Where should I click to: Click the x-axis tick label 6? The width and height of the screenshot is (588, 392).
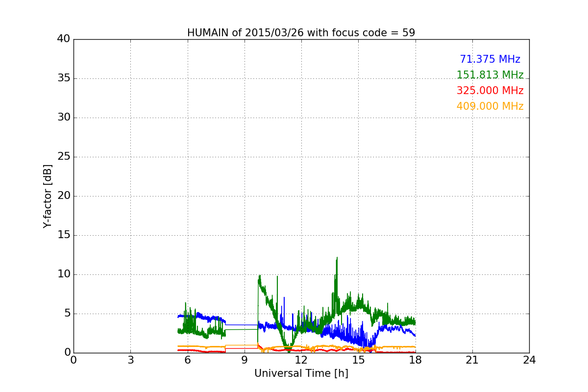coord(187,360)
